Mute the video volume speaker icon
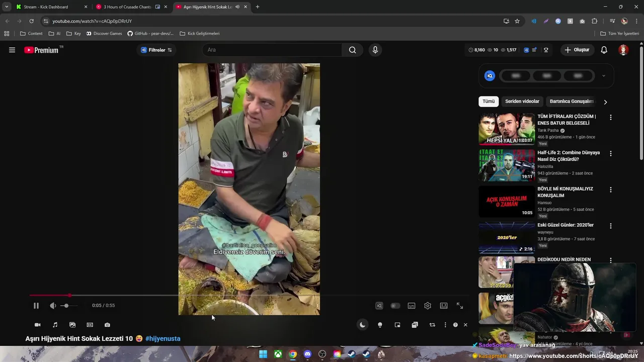Viewport: 644px width, 362px height. click(x=53, y=306)
